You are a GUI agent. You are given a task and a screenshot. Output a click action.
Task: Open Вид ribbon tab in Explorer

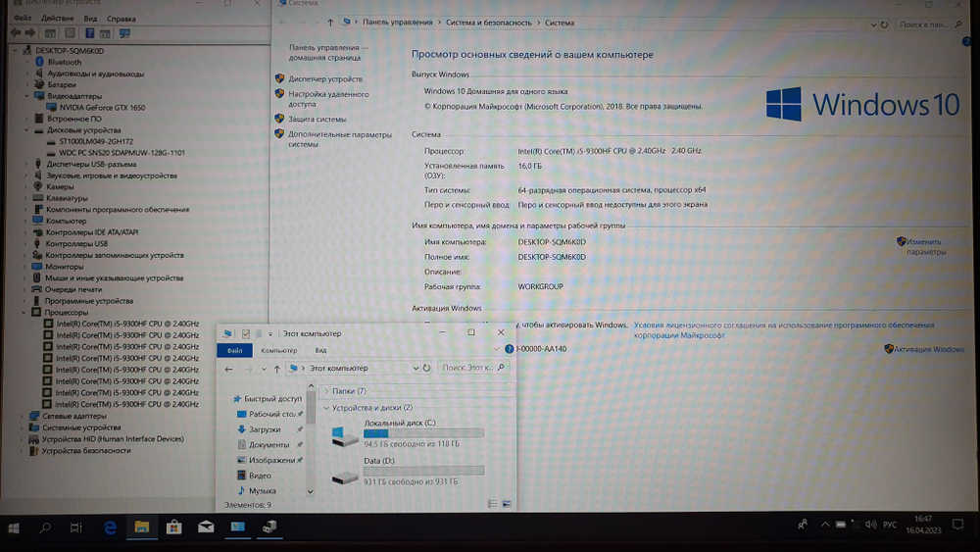[x=320, y=350]
